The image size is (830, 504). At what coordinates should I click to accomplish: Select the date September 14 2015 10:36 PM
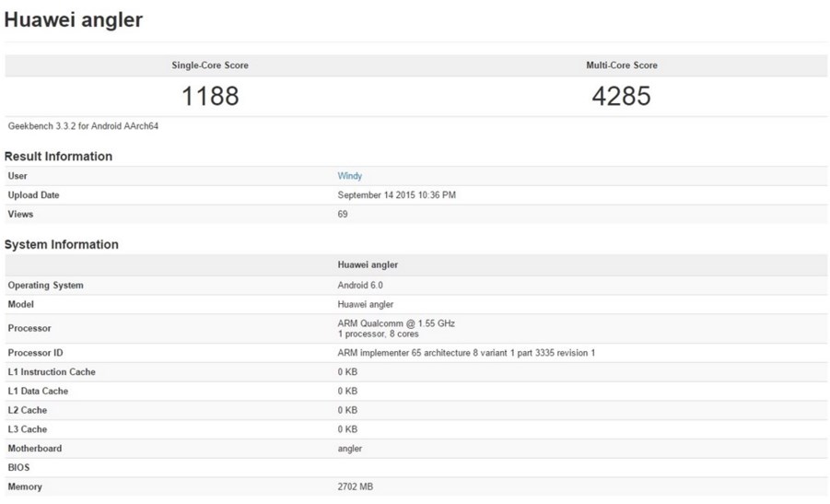[396, 194]
